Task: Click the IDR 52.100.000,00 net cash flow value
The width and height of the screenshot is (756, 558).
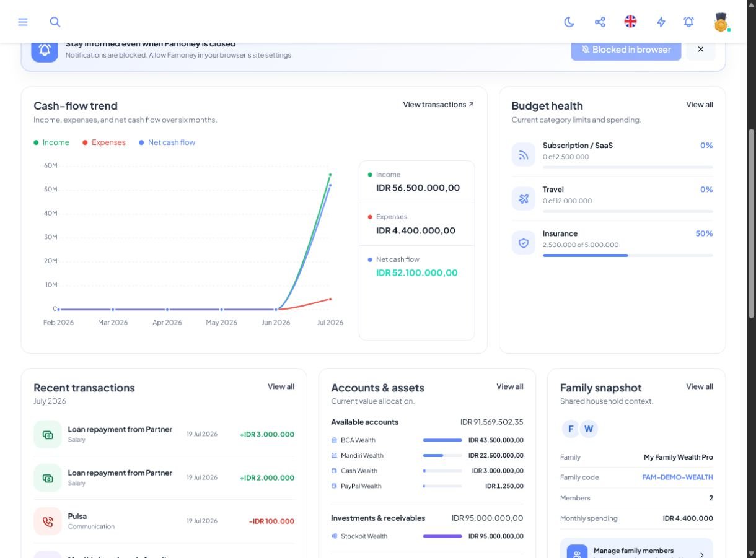Action: point(417,272)
